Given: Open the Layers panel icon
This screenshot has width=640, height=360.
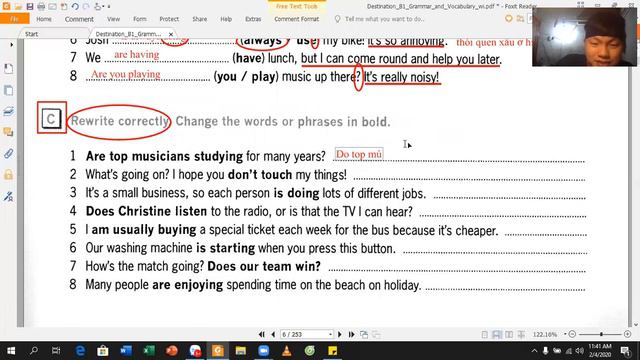Looking at the screenshot, I should (x=9, y=111).
